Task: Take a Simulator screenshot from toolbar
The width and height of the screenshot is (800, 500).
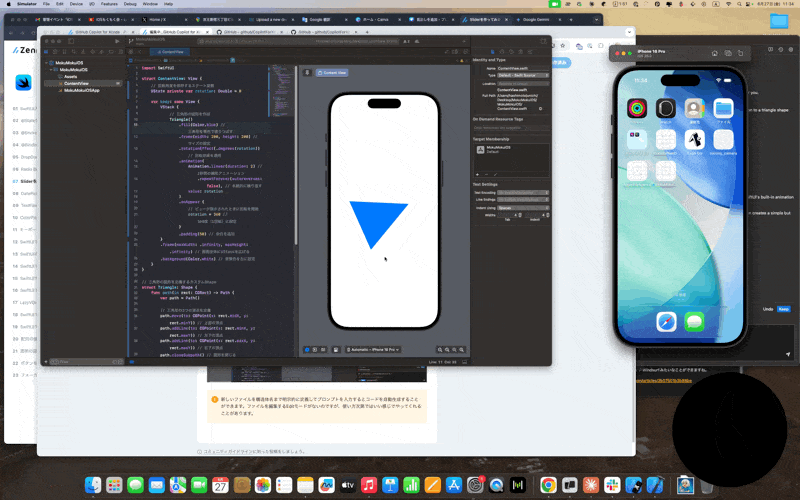Action: 728,53
